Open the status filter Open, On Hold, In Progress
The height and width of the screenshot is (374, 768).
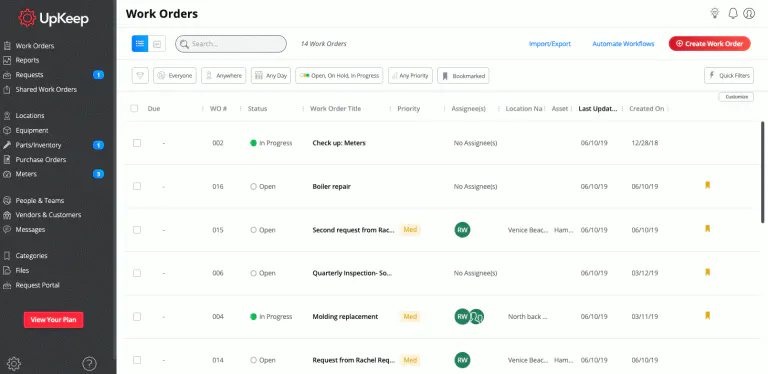[x=339, y=76]
